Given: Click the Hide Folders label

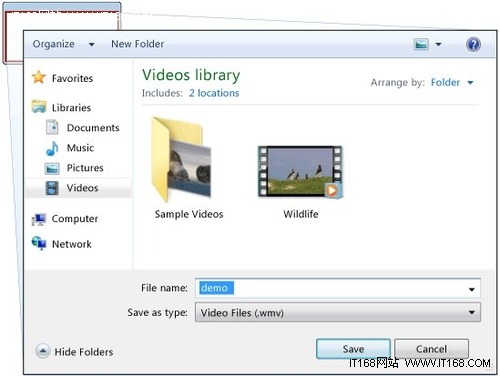Looking at the screenshot, I should 84,352.
